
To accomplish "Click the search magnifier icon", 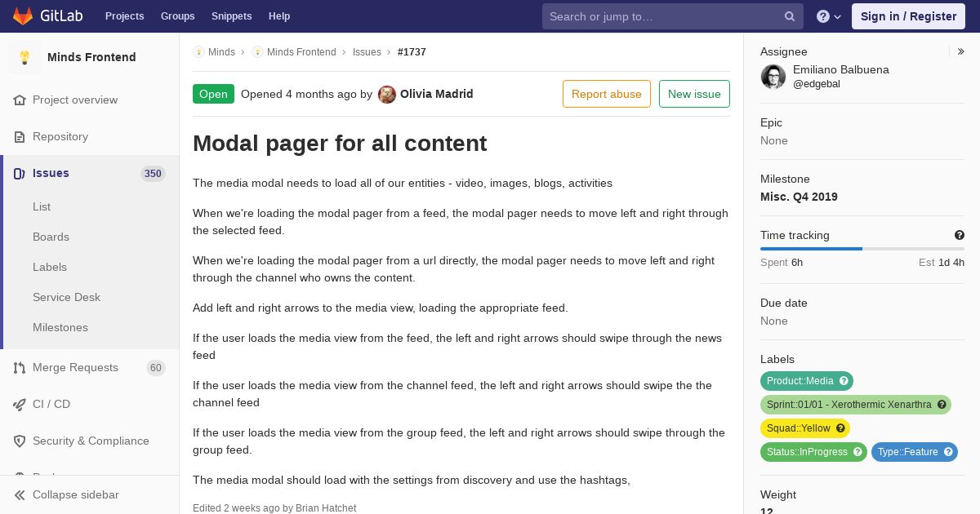I will [790, 16].
